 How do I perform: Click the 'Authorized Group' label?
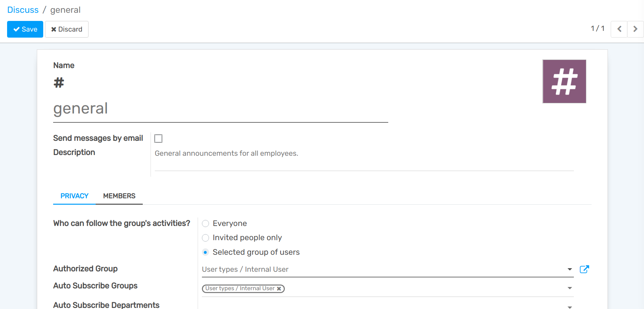[85, 269]
